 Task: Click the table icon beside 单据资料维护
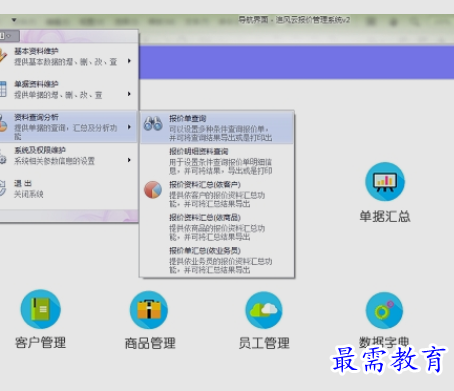tap(3, 89)
